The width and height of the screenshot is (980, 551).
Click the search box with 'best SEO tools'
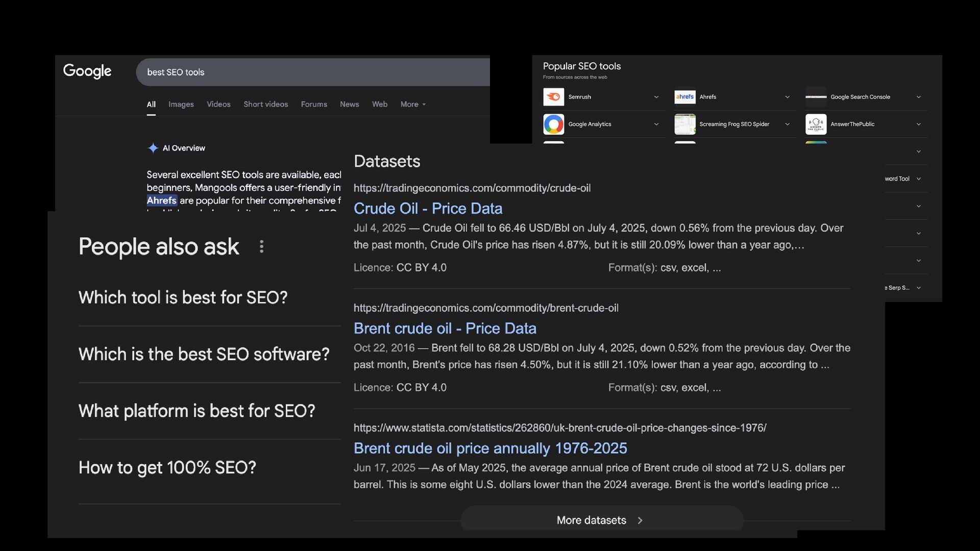coord(313,72)
